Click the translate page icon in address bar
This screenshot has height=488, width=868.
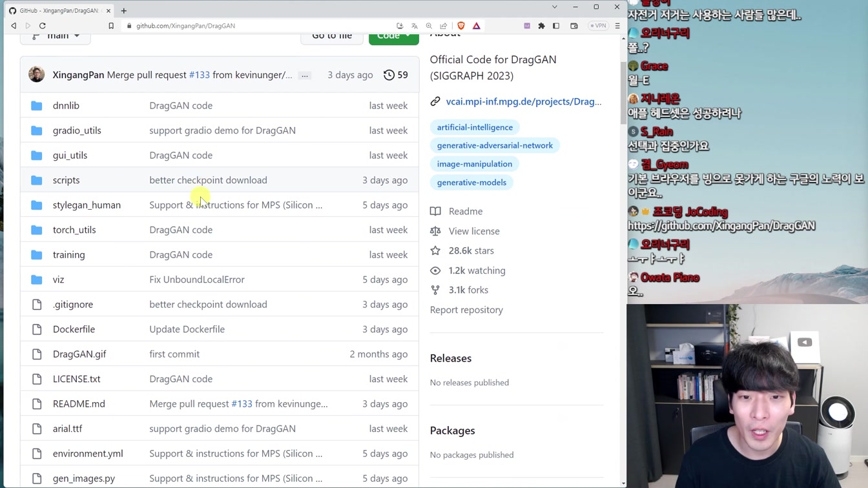click(x=414, y=26)
